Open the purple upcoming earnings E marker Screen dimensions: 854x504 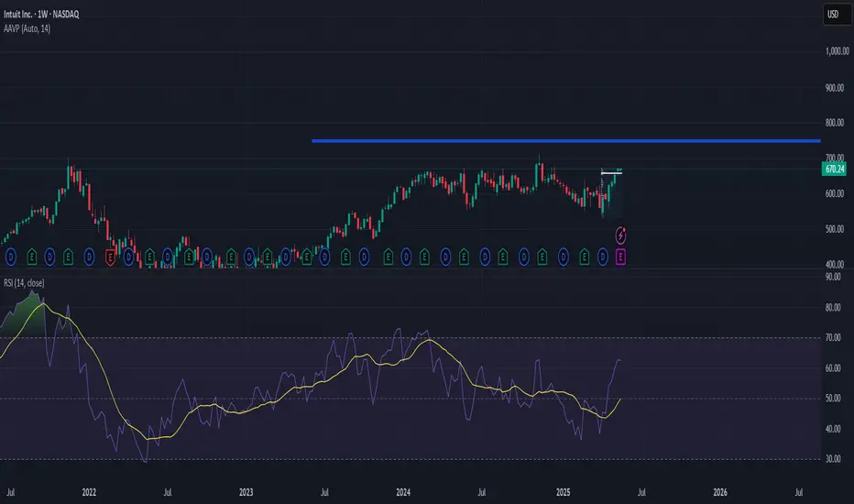point(620,257)
